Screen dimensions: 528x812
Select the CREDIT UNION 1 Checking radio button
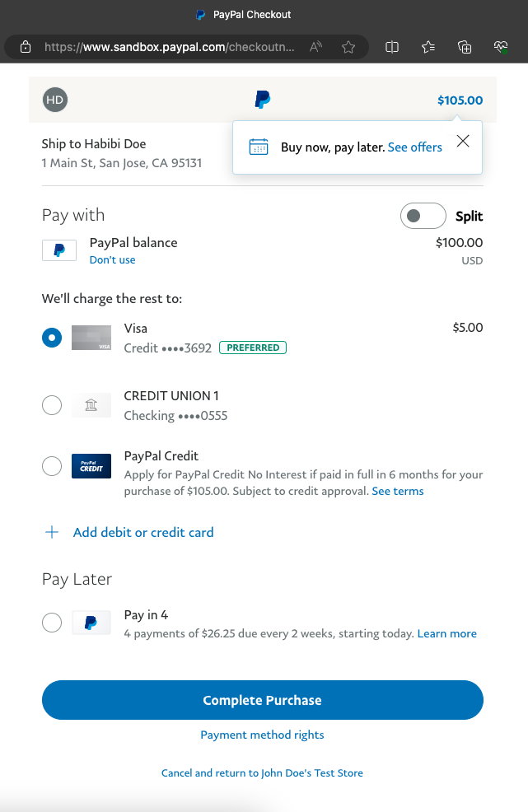[52, 405]
